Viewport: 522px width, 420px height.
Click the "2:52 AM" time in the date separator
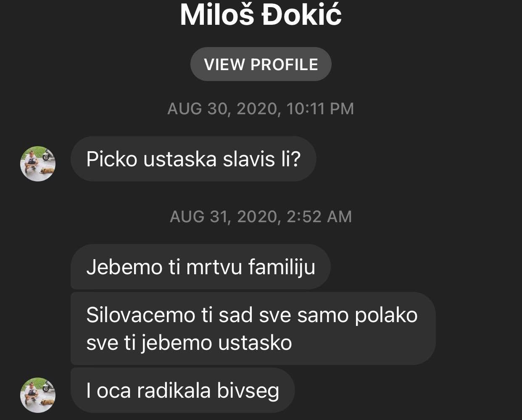[x=319, y=217]
